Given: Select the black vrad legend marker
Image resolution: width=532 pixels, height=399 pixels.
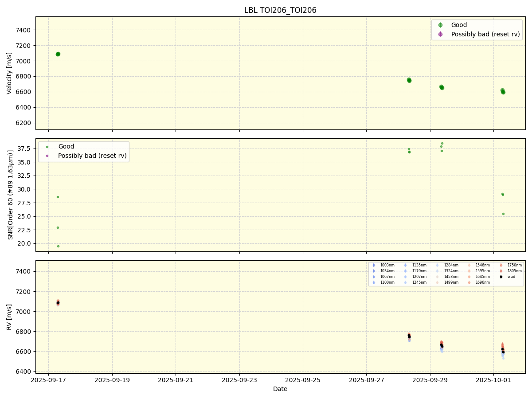Looking at the screenshot, I should pos(501,277).
